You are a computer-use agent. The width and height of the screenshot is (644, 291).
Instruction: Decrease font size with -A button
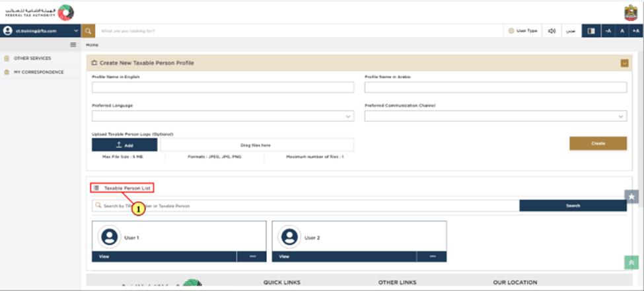coord(608,30)
